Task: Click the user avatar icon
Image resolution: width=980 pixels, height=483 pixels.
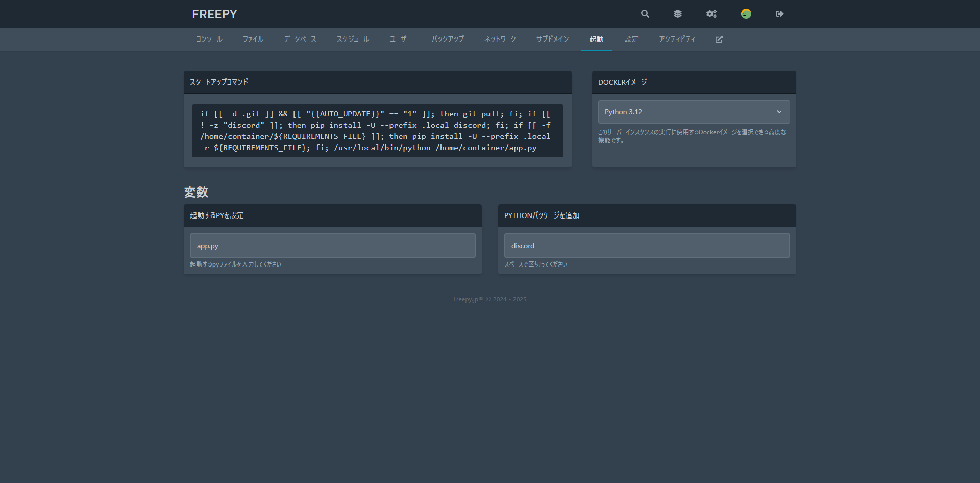Action: [746, 14]
